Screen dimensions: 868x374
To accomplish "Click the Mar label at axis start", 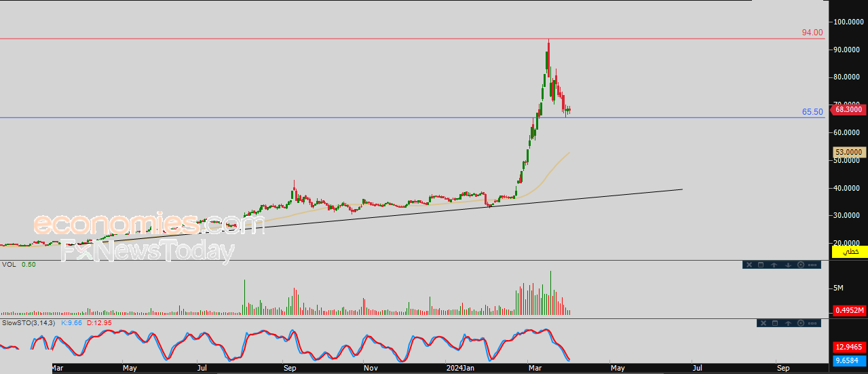I will click(x=58, y=369).
